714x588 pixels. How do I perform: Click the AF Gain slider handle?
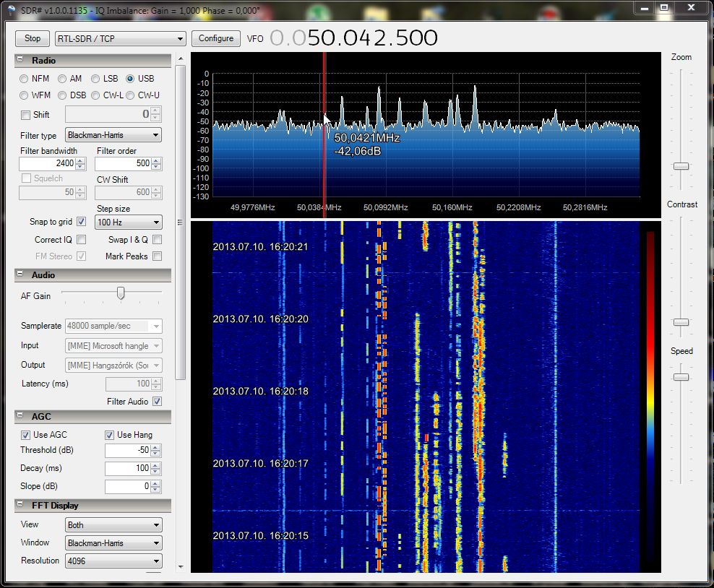pyautogui.click(x=121, y=293)
